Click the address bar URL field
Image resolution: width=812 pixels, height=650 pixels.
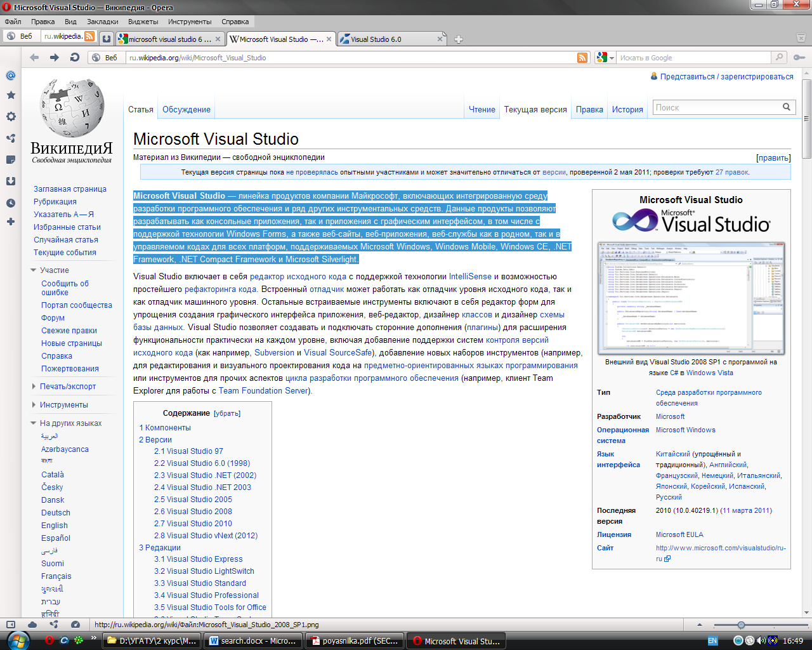[352, 58]
